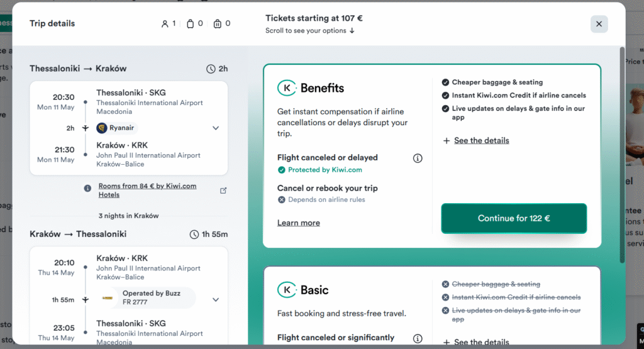
Task: Close the trip details dialog
Action: click(599, 24)
